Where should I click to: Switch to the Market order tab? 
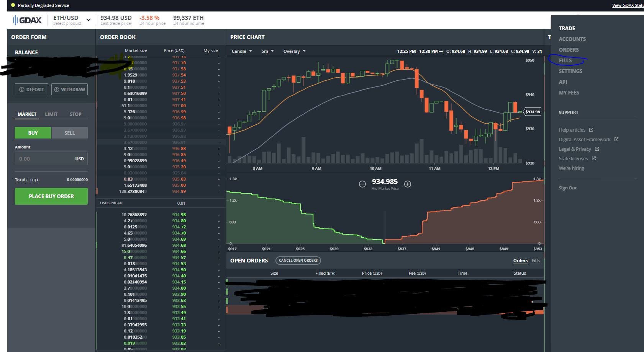(27, 114)
